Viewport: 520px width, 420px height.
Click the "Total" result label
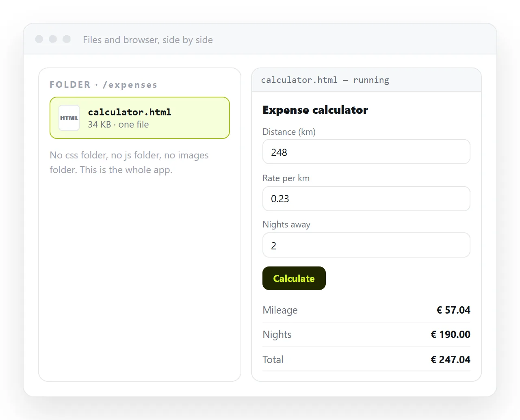coord(273,359)
